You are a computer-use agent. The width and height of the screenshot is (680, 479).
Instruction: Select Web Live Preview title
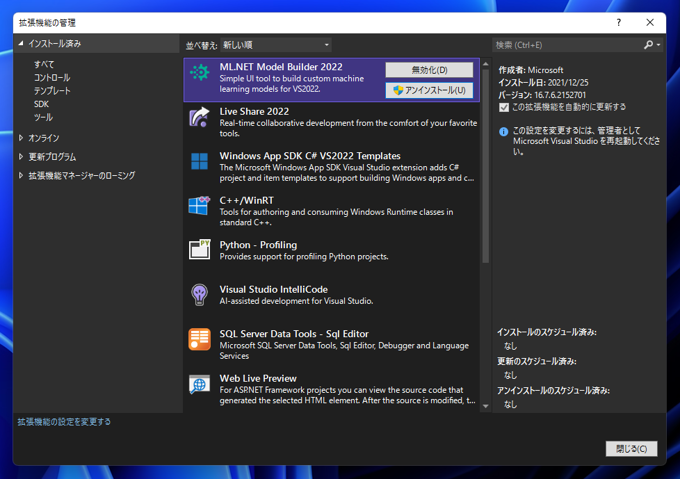click(x=258, y=378)
